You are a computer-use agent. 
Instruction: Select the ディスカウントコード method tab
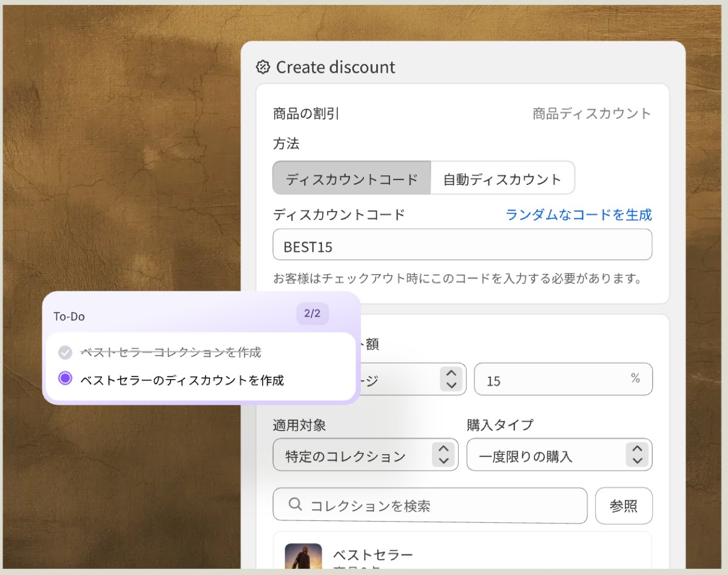tap(352, 178)
